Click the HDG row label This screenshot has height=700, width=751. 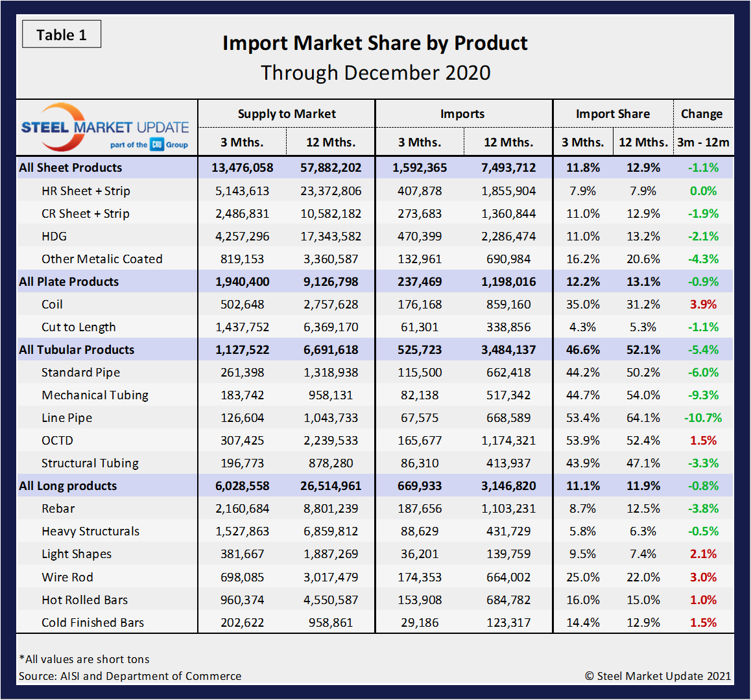[x=54, y=237]
